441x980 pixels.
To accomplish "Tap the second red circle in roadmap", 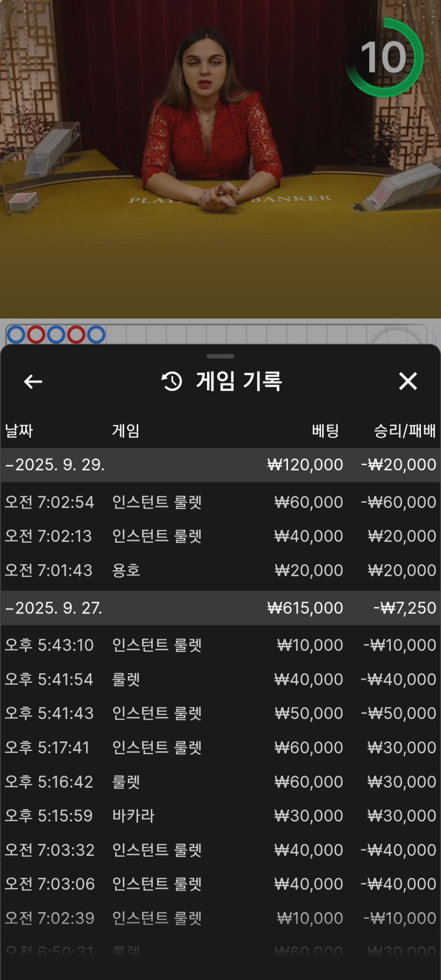I will tap(76, 334).
